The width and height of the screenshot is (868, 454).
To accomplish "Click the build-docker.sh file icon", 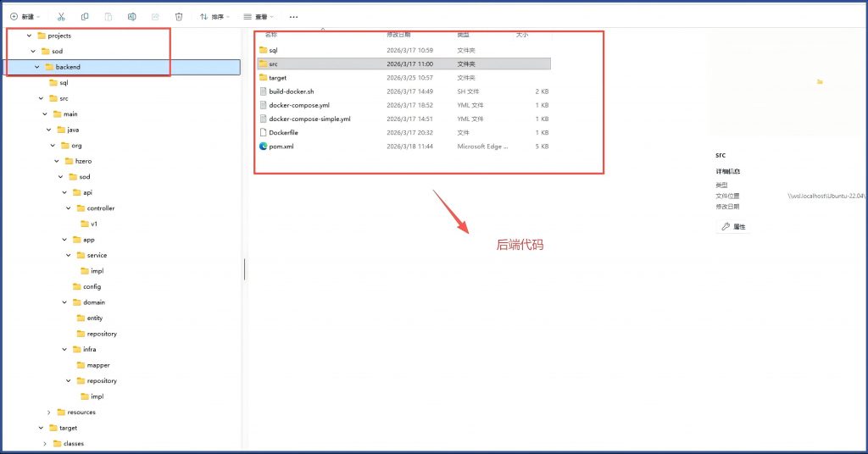I will [263, 91].
